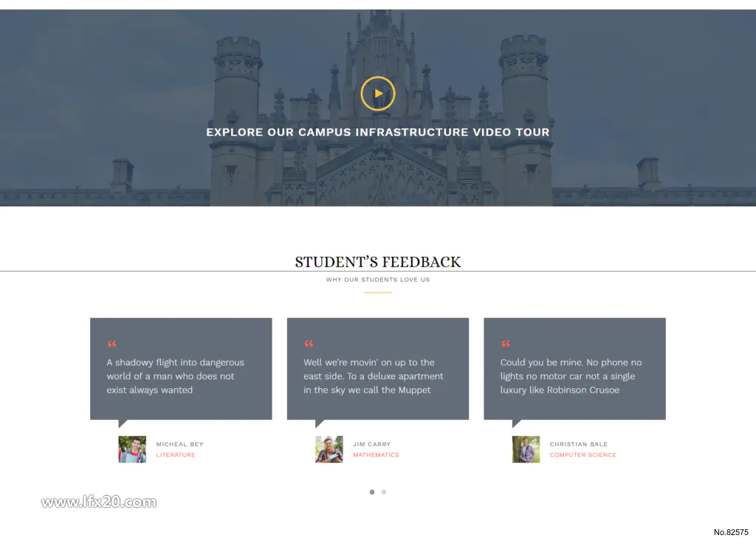Click the name Jim Carry

(372, 444)
